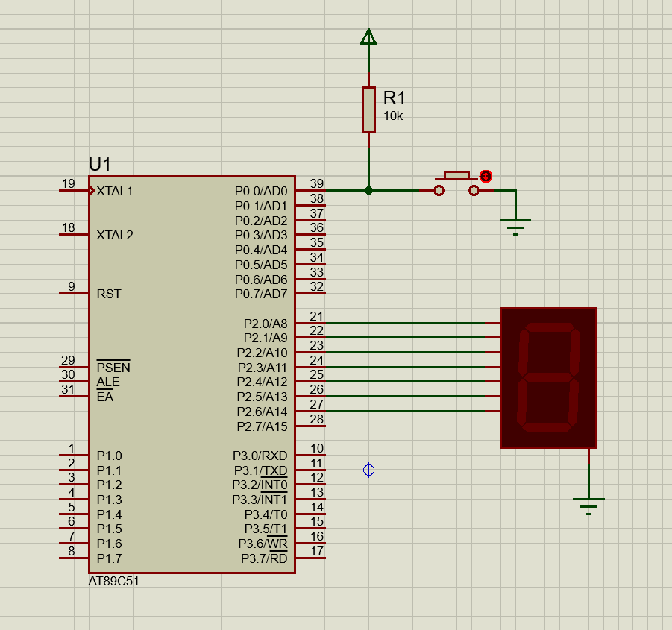Click the P1.3 pin label
The width and height of the screenshot is (672, 630).
[x=110, y=500]
